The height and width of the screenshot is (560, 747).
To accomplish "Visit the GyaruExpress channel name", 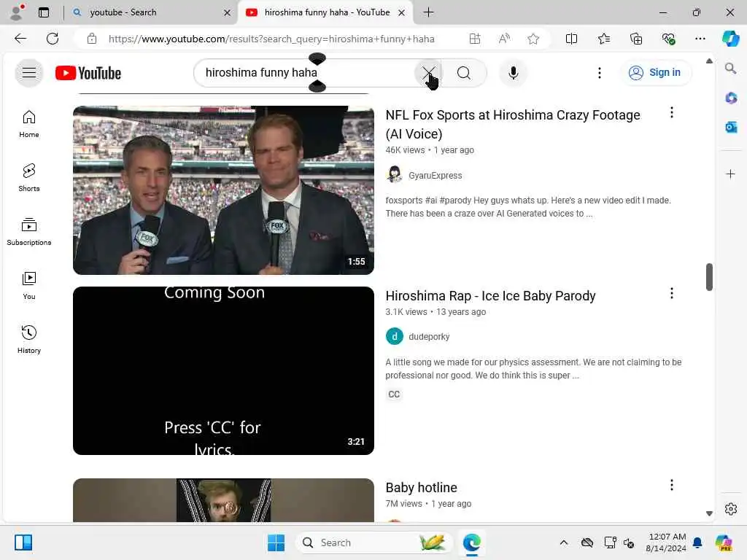I will tap(435, 175).
